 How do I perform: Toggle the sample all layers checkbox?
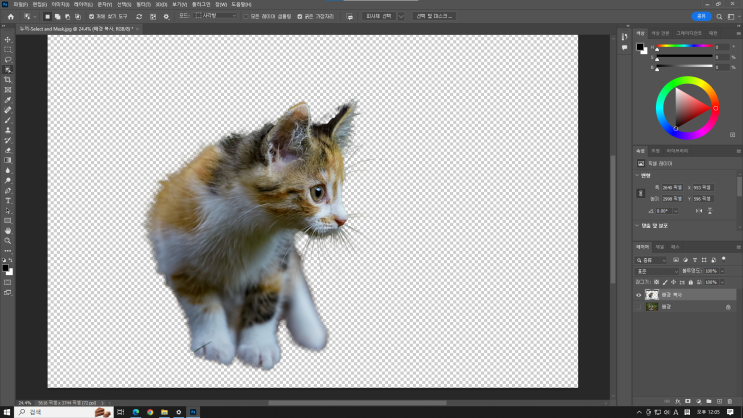[x=246, y=17]
